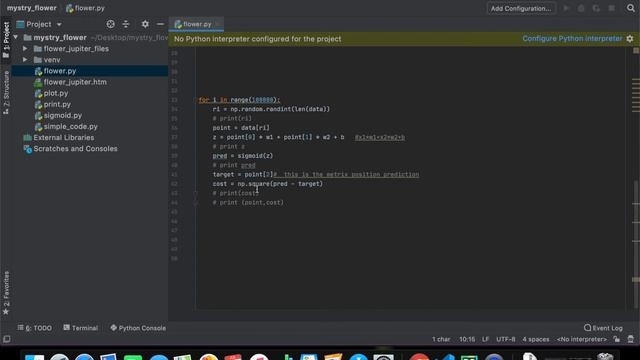Click the fold marker next to the for loop line
Screen dimensions: 640x360
(196, 100)
